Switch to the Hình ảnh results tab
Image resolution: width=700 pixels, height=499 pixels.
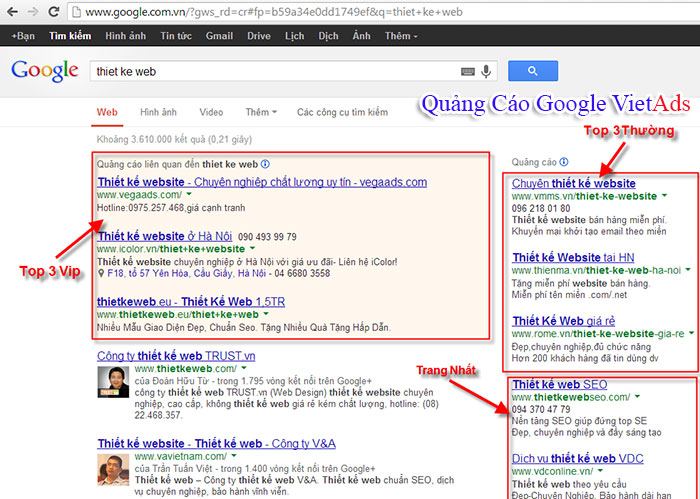(158, 112)
